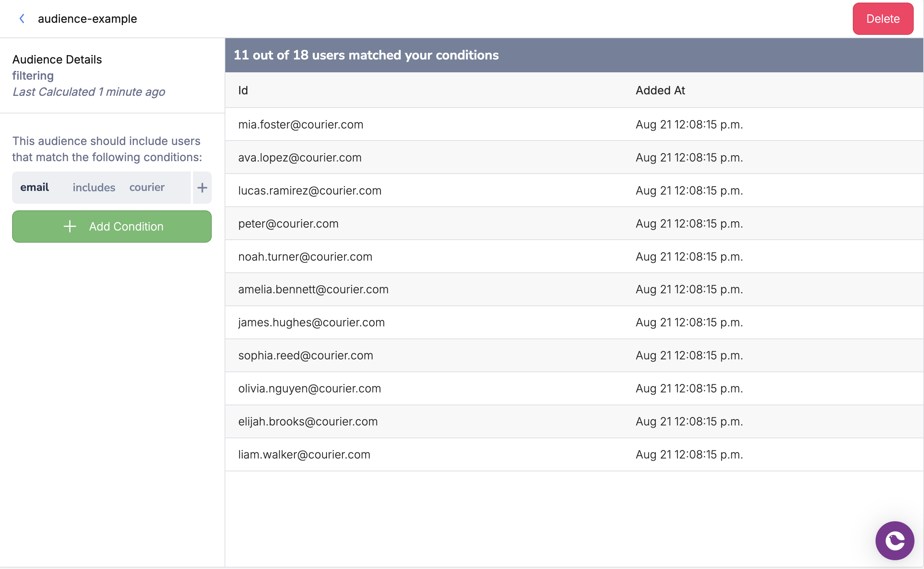
Task: Click the Id column header
Action: [x=243, y=90]
